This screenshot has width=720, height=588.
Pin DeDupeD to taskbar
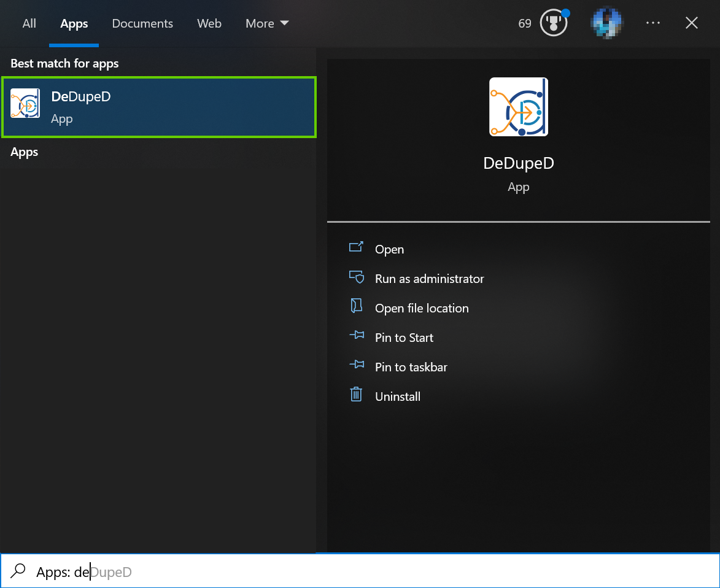click(411, 367)
